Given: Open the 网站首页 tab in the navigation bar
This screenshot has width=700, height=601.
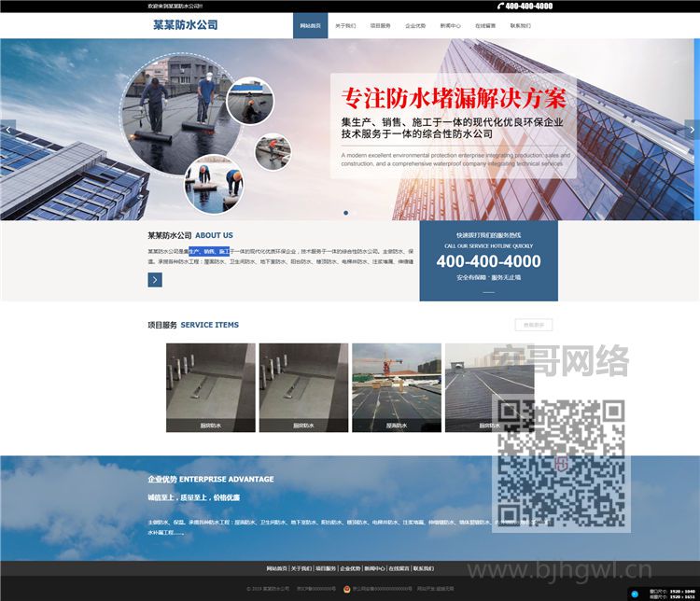Looking at the screenshot, I should 310,25.
